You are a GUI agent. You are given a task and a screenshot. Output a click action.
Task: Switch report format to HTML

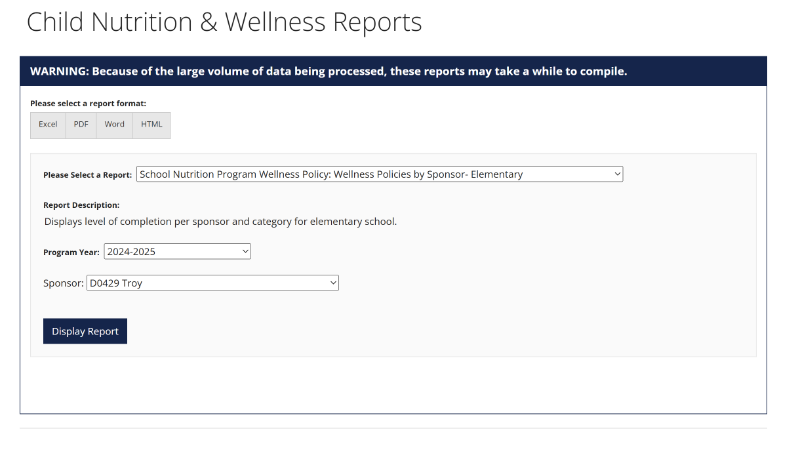[x=151, y=124]
